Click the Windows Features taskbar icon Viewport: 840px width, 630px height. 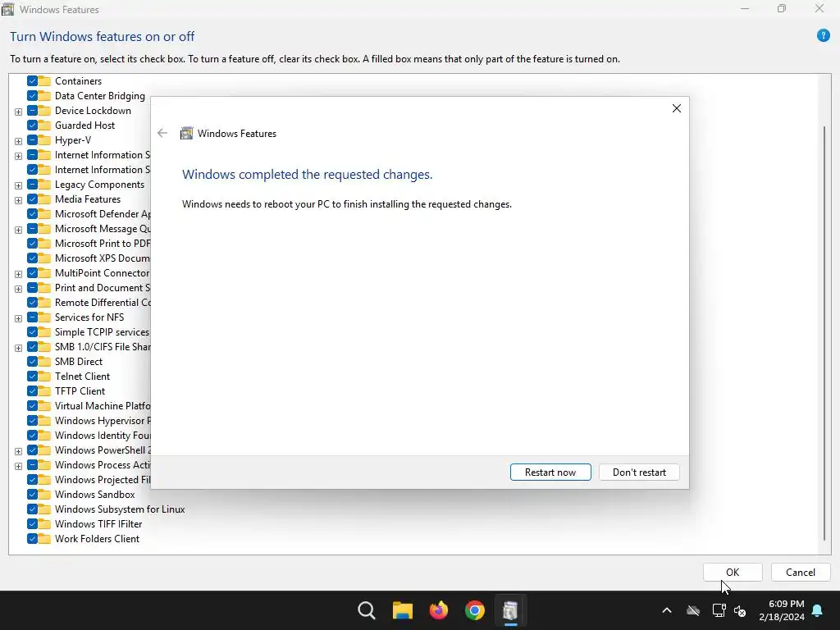510,610
